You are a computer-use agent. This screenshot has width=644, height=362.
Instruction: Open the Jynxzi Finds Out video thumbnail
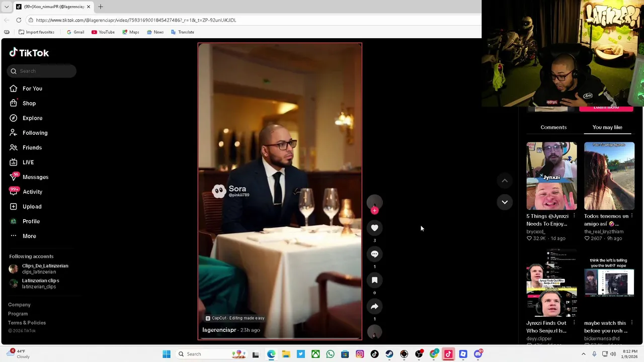[552, 283]
